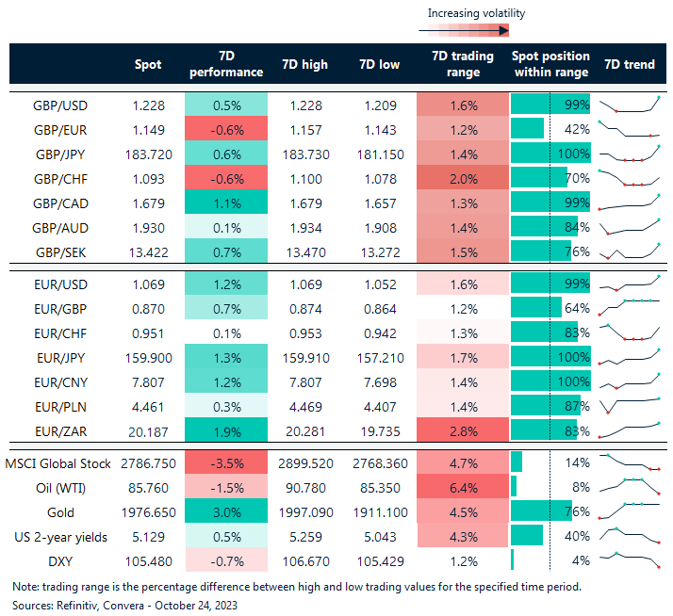Select the 7D trading range header
This screenshot has width=673, height=616.
pyautogui.click(x=461, y=65)
